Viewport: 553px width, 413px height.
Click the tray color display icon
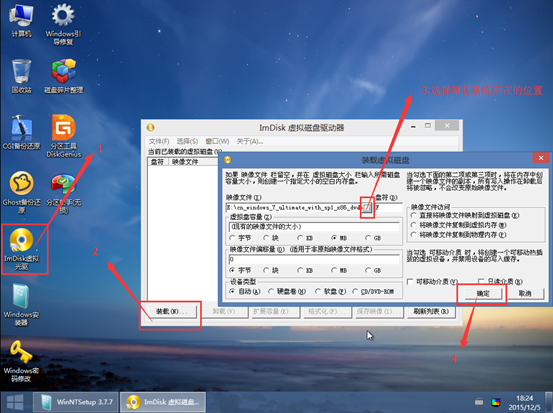click(x=496, y=402)
